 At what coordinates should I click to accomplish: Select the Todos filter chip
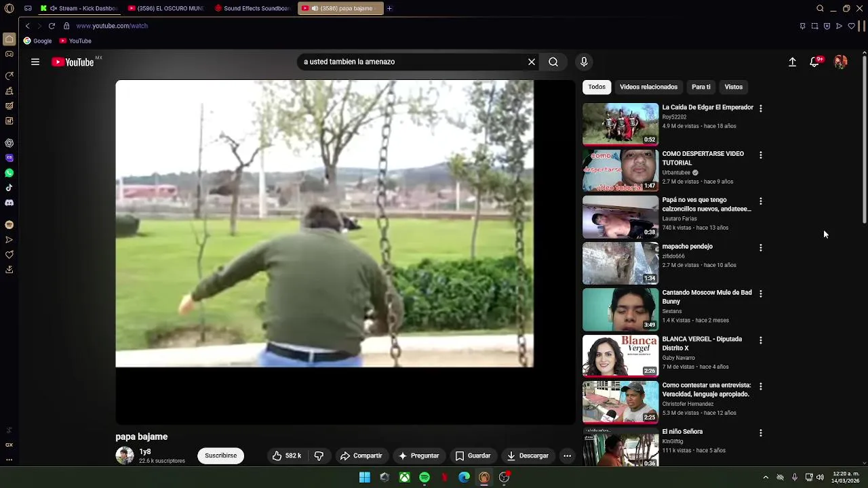point(597,87)
